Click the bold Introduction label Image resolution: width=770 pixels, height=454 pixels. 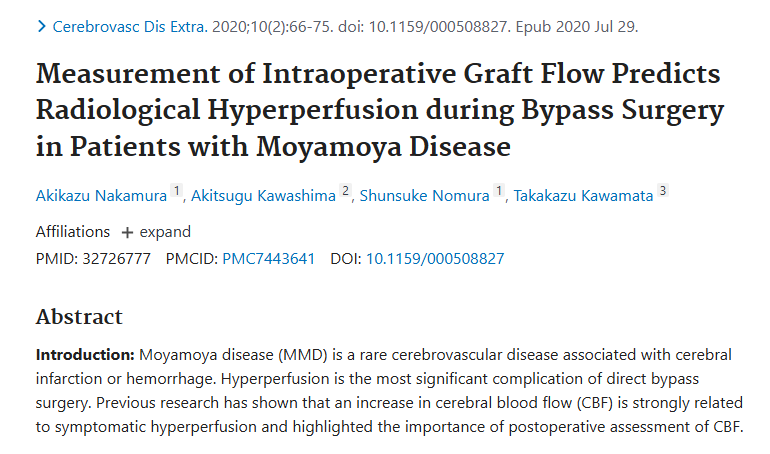pyautogui.click(x=85, y=354)
